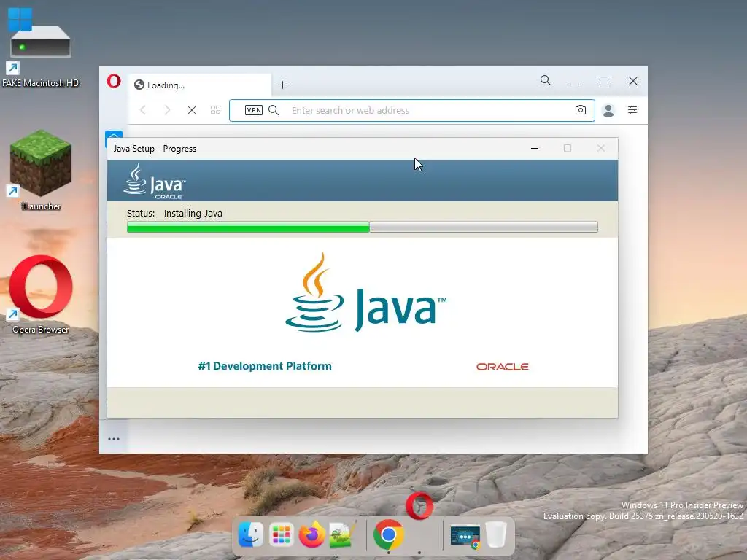Open the Opera Browser desktop shortcut

pyautogui.click(x=41, y=294)
